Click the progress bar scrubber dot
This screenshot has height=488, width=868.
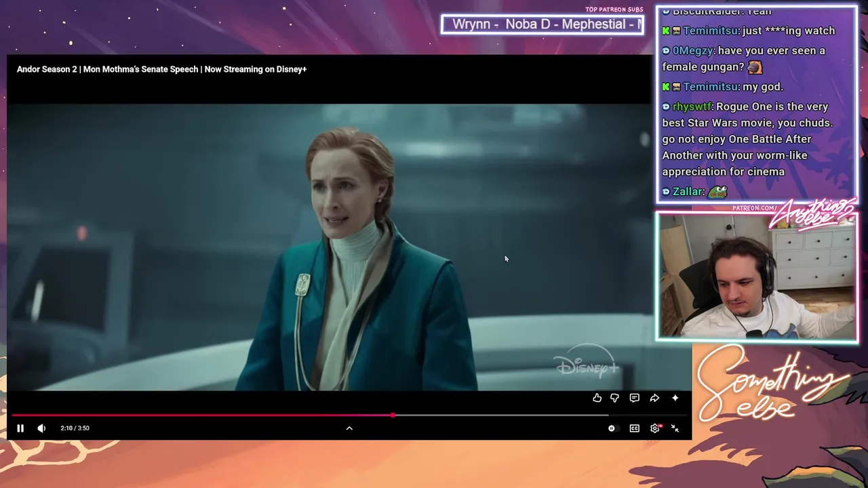coord(393,415)
